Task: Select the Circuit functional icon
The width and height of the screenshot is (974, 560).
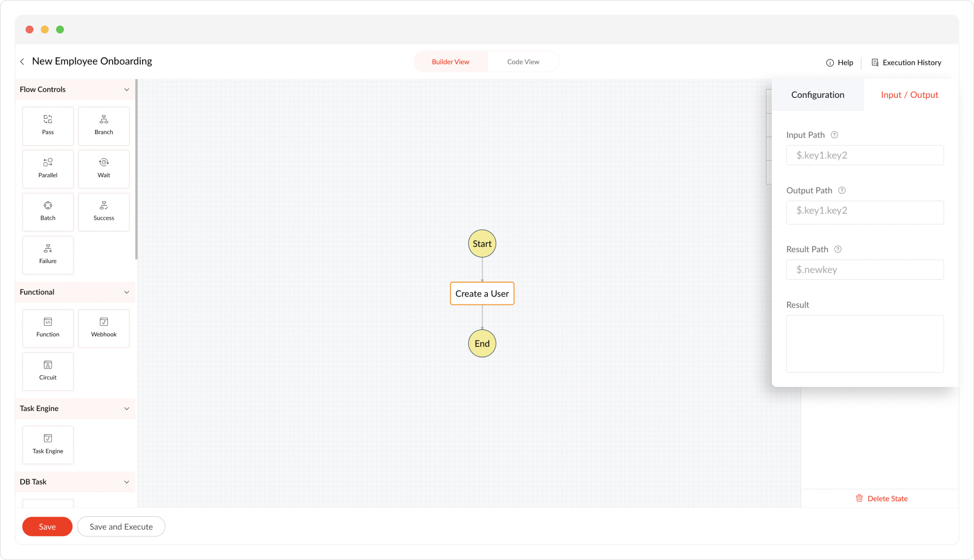Action: [48, 371]
